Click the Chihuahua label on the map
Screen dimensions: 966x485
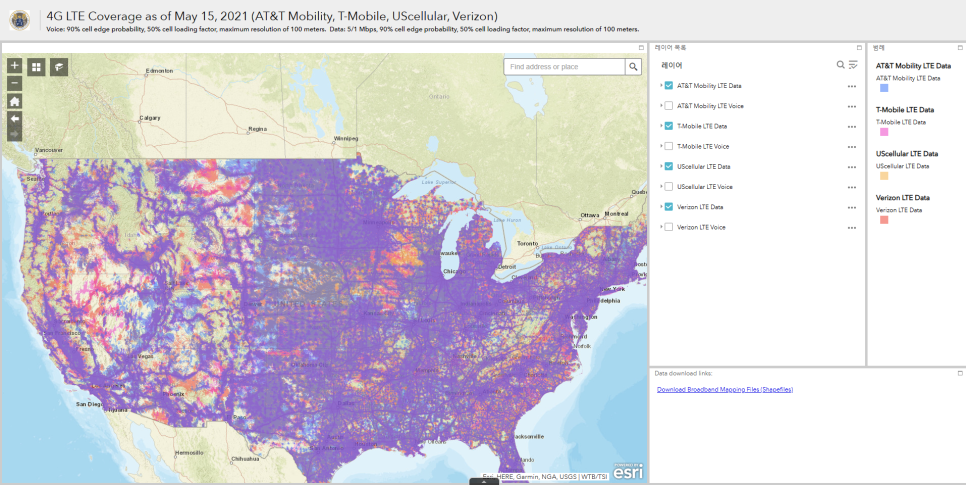coord(245,459)
